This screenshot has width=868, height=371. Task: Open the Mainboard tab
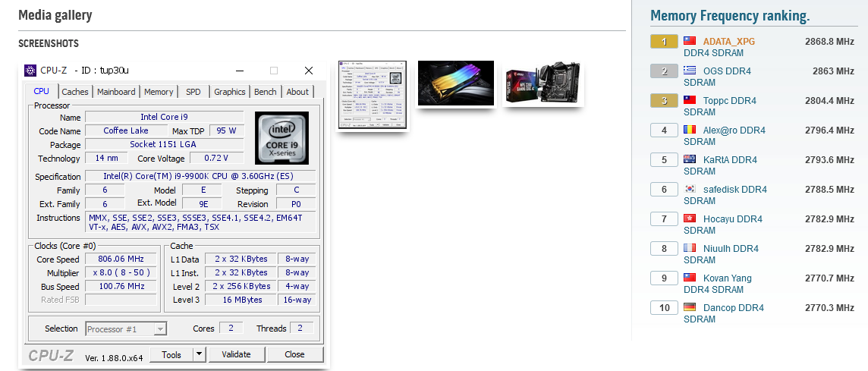(x=116, y=92)
